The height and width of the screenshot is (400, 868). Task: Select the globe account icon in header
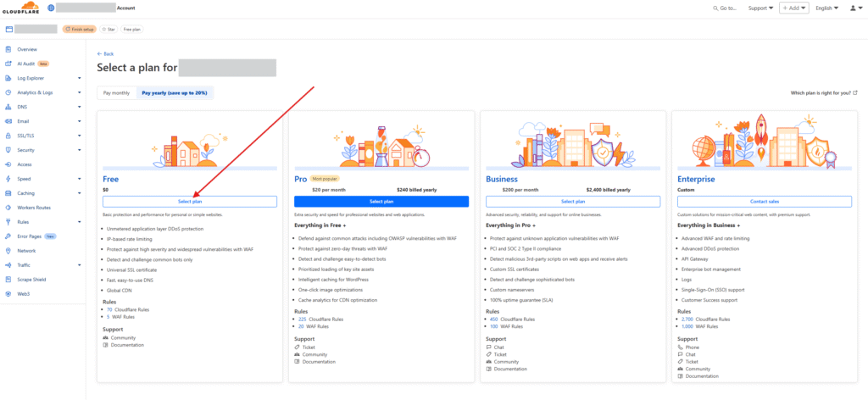[x=51, y=8]
